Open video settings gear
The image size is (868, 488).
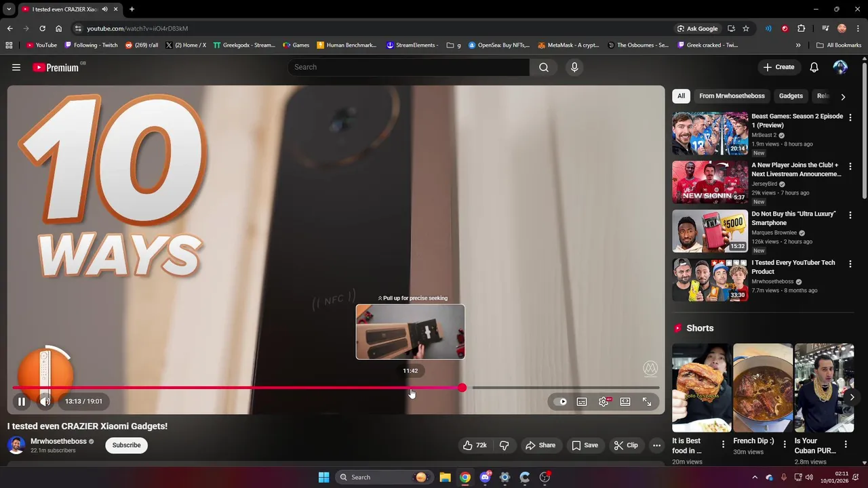(604, 402)
